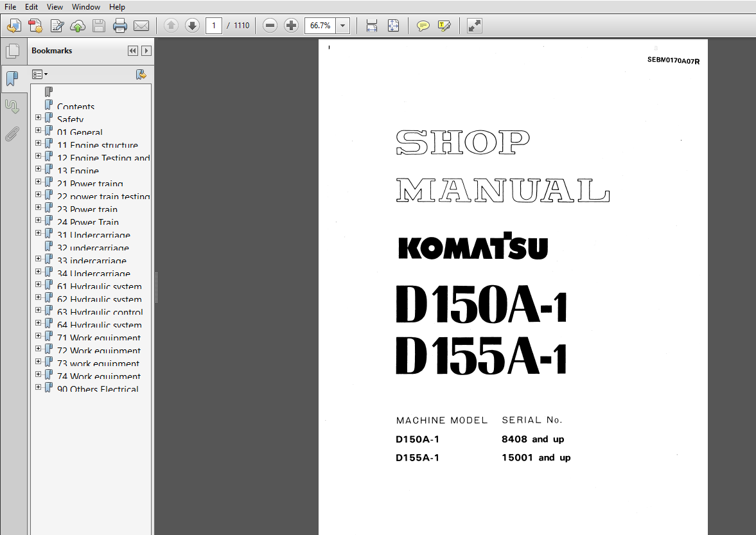
Task: Open the Edit menu
Action: coord(31,7)
